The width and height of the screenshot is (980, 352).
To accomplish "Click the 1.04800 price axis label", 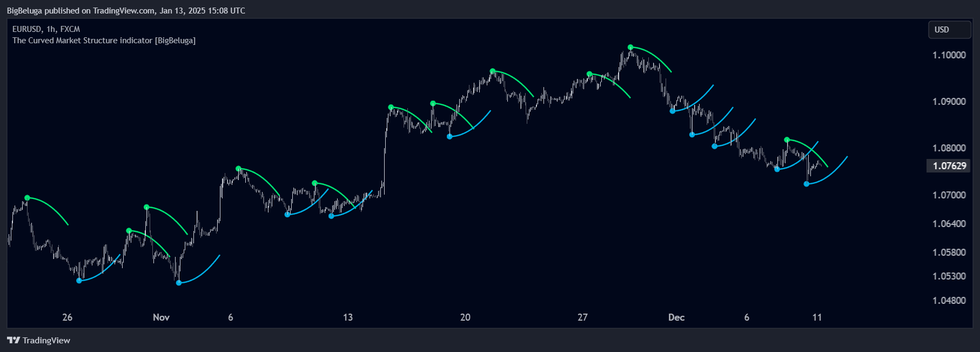I will pos(949,301).
